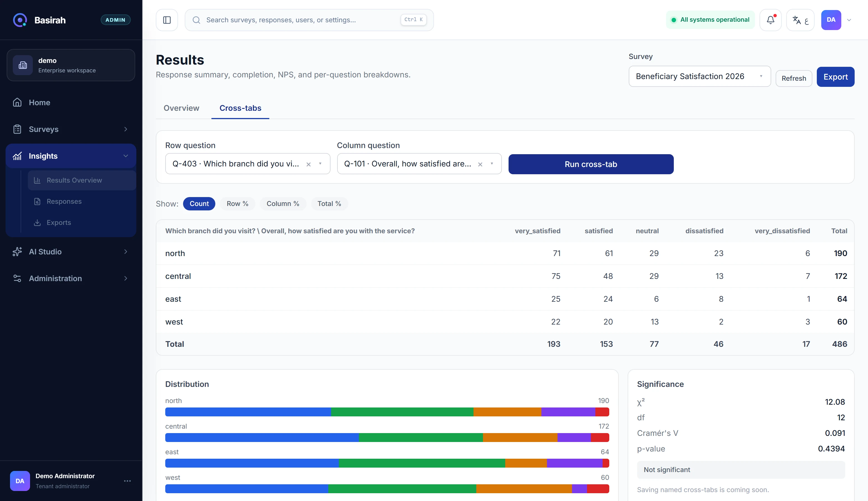
Task: Show values as Total %
Action: [x=329, y=204]
